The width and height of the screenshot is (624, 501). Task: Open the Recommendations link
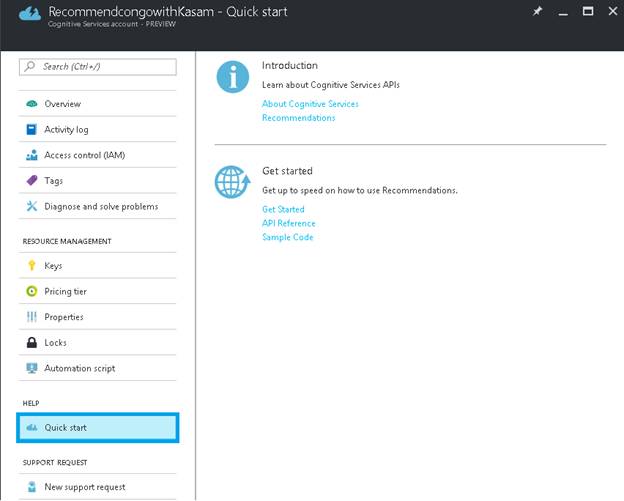(298, 118)
